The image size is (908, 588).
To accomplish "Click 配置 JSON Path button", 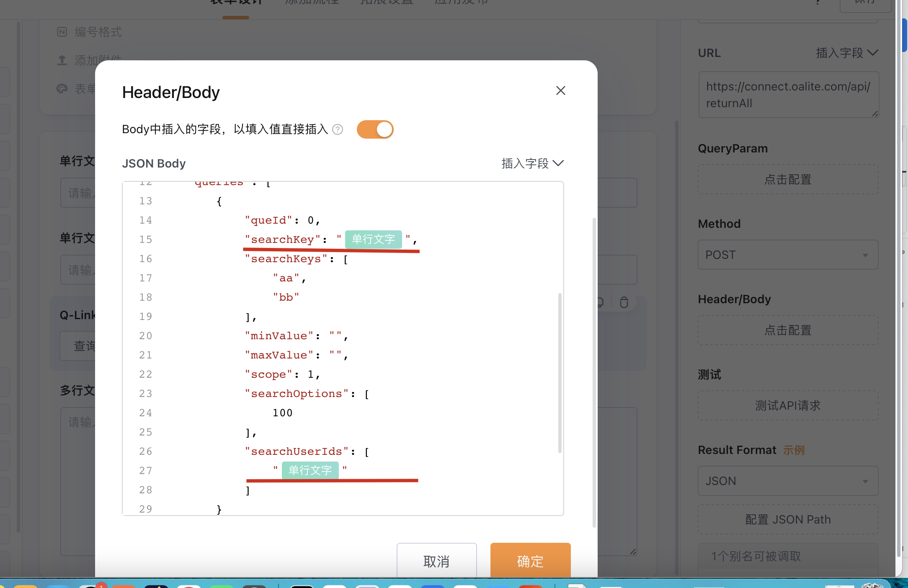I will pos(788,520).
